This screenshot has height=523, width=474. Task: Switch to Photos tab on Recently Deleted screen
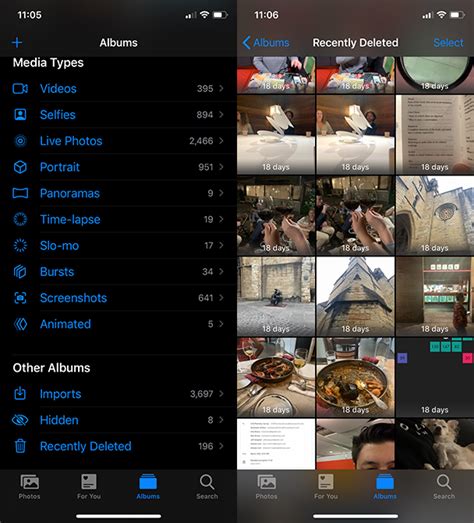[266, 487]
